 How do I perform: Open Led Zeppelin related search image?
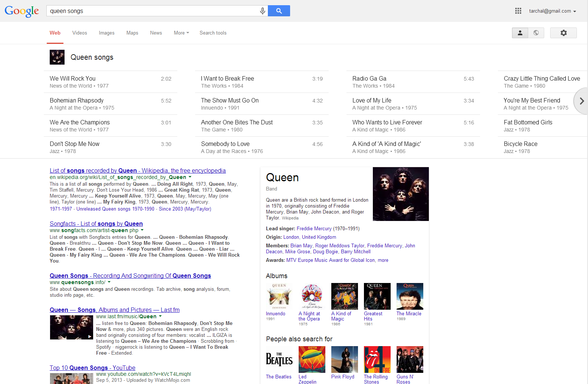312,359
